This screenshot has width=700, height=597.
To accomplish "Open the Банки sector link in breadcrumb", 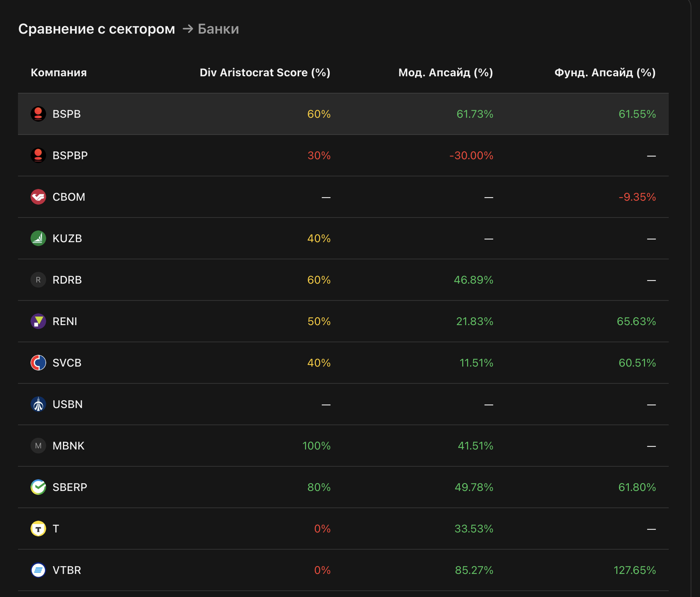I will pos(218,29).
